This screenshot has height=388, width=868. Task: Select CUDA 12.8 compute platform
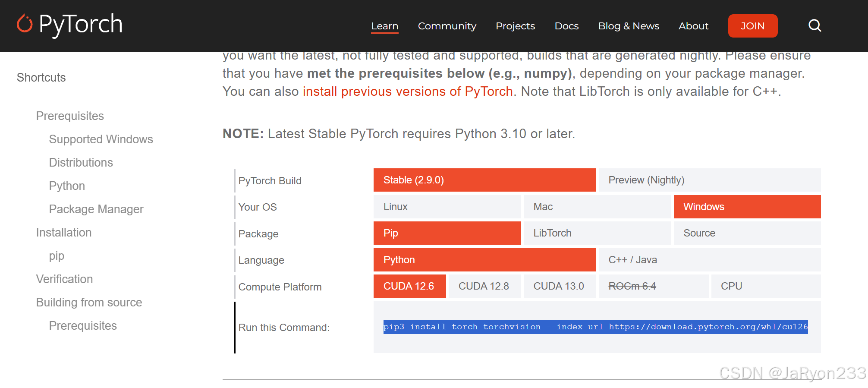pos(484,286)
